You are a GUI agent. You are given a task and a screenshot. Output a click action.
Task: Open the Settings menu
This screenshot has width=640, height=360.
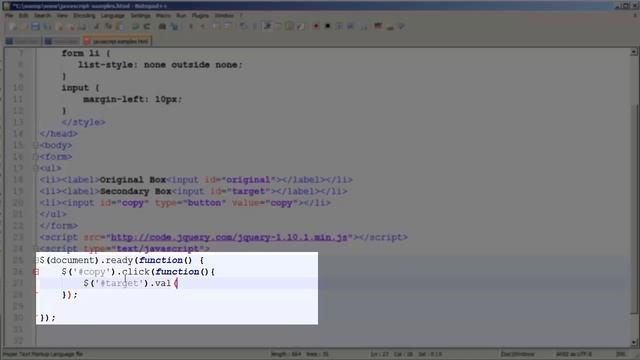[x=140, y=16]
